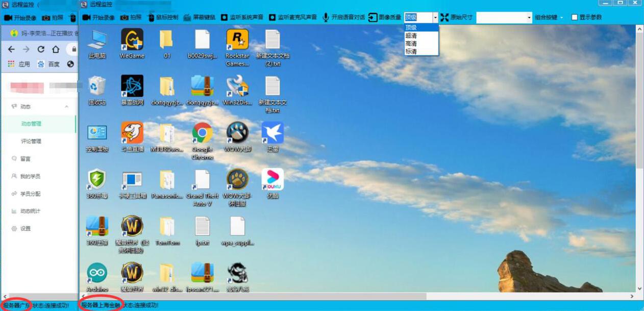Select 超清 in quality list
This screenshot has height=311, width=644.
(x=411, y=36)
